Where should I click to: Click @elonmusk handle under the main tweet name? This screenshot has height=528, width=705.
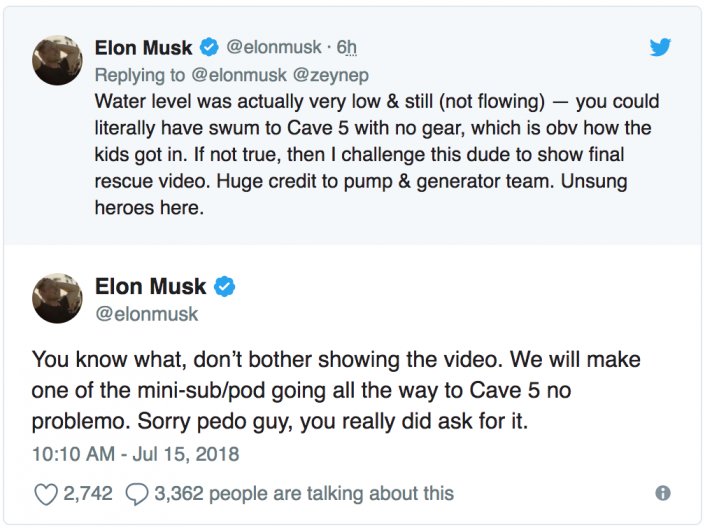coord(147,314)
